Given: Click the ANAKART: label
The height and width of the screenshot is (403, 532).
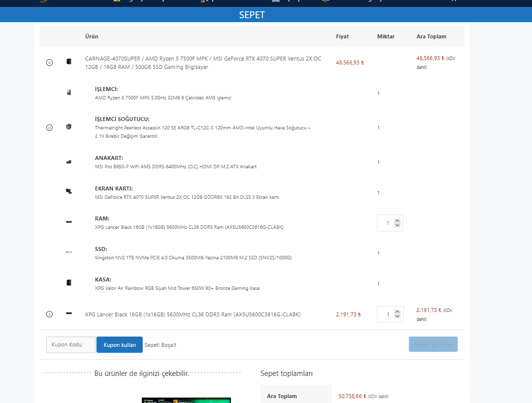Looking at the screenshot, I should point(109,158).
